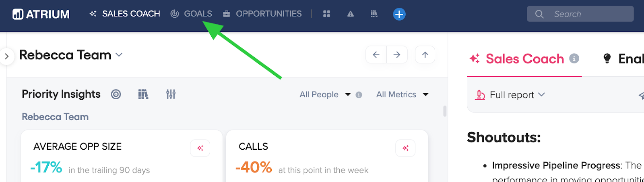The image size is (644, 182).
Task: Open the Goals tab in navigation
Action: tap(191, 14)
